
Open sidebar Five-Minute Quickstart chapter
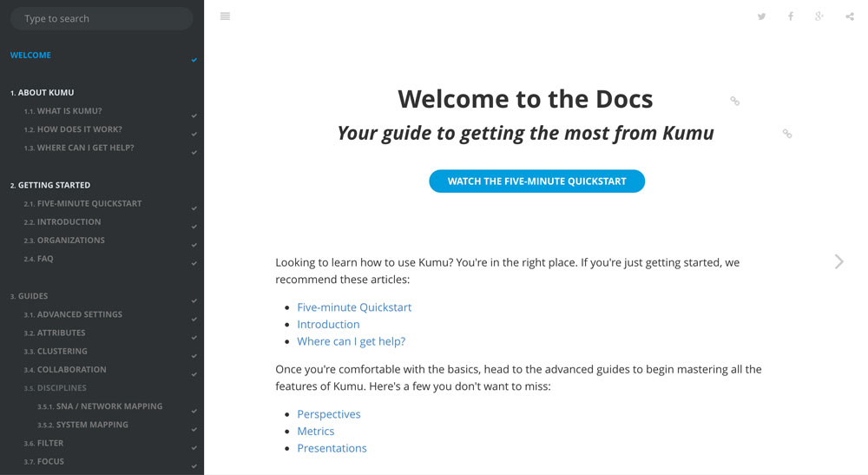[82, 203]
